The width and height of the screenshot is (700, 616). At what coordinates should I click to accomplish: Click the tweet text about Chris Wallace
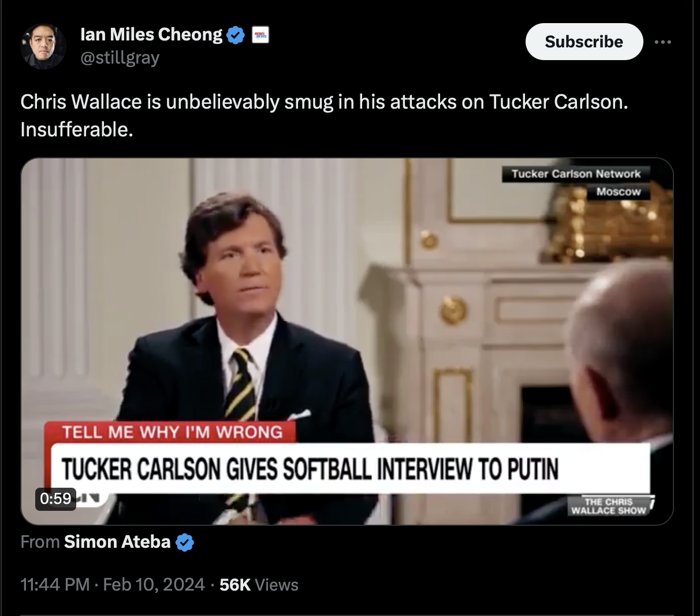(x=324, y=116)
